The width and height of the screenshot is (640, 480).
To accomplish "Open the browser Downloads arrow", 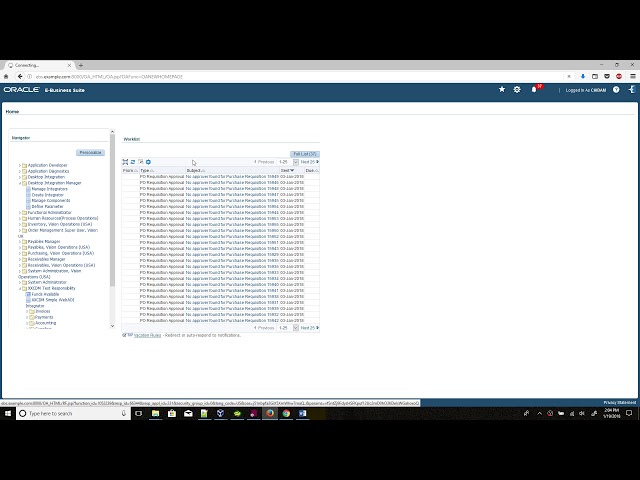I will click(x=583, y=76).
